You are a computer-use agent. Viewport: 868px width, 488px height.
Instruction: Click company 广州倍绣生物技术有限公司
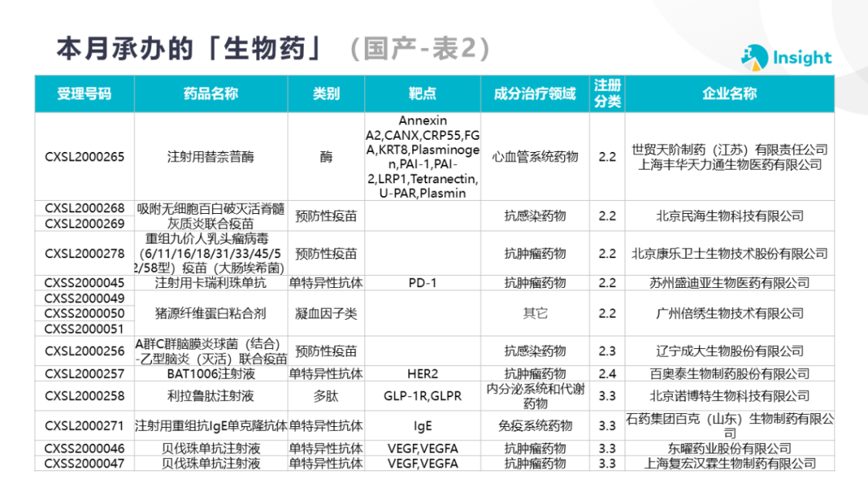pyautogui.click(x=730, y=314)
